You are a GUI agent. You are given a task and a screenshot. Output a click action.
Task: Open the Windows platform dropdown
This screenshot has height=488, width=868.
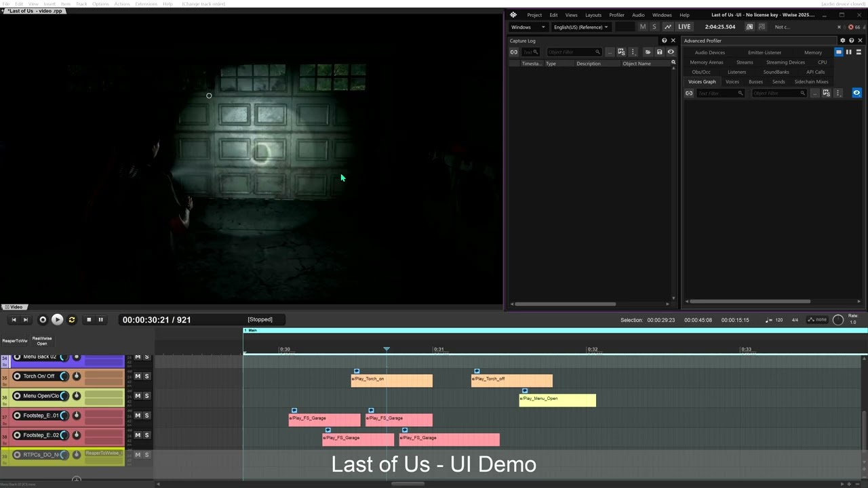(528, 27)
